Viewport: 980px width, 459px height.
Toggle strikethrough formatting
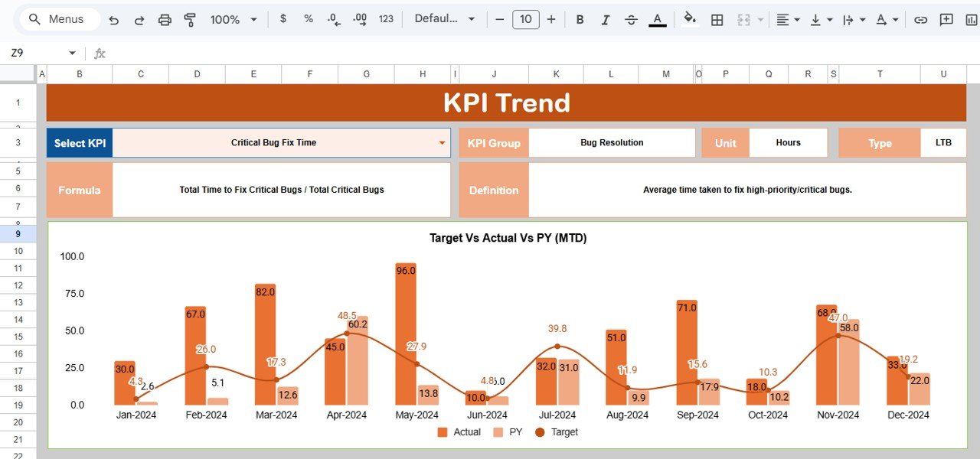click(630, 19)
